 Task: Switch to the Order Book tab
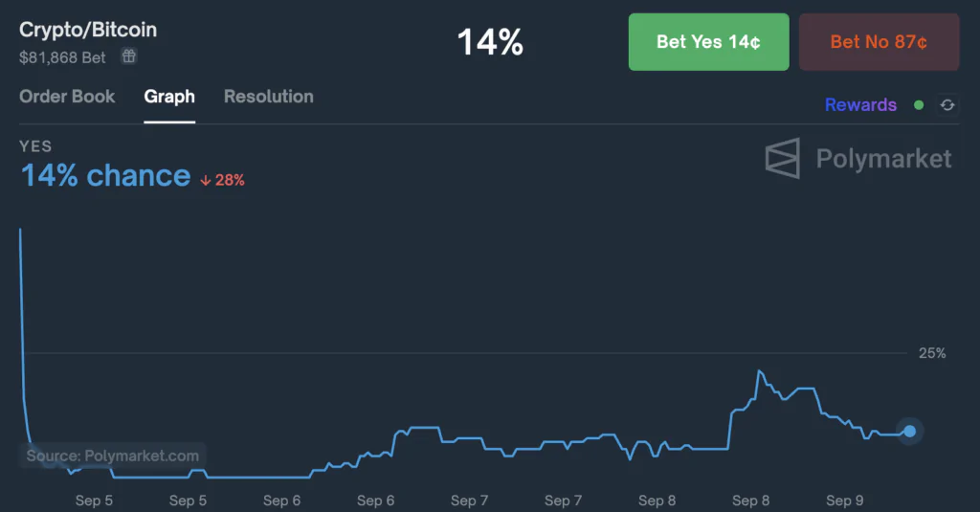[67, 97]
